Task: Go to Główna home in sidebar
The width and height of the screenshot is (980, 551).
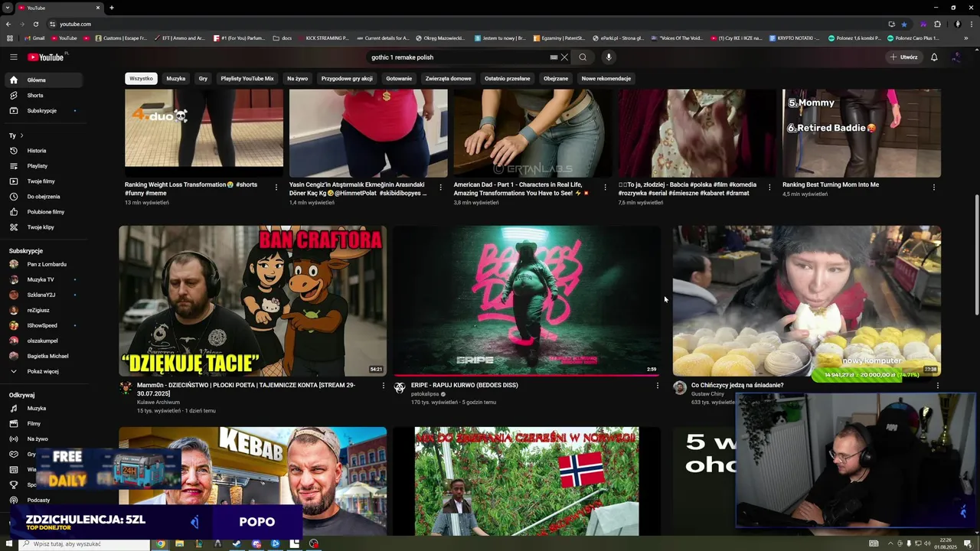Action: (x=44, y=80)
